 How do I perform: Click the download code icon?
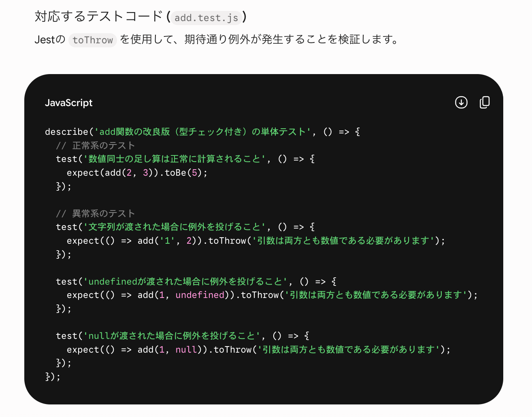click(461, 102)
